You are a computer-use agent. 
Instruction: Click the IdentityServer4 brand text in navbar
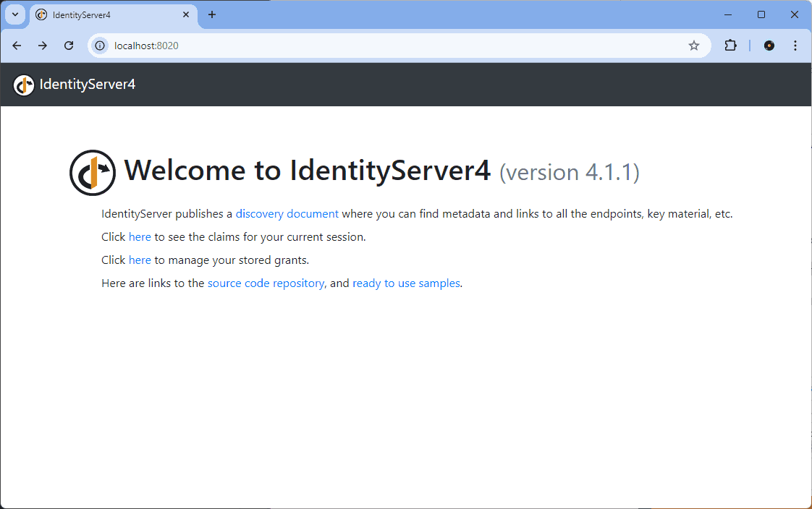(88, 85)
